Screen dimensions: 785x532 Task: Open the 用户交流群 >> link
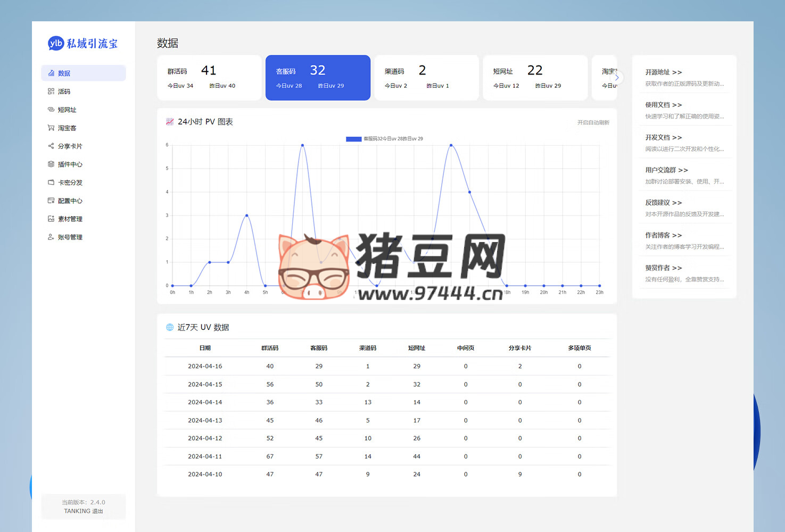pyautogui.click(x=666, y=170)
